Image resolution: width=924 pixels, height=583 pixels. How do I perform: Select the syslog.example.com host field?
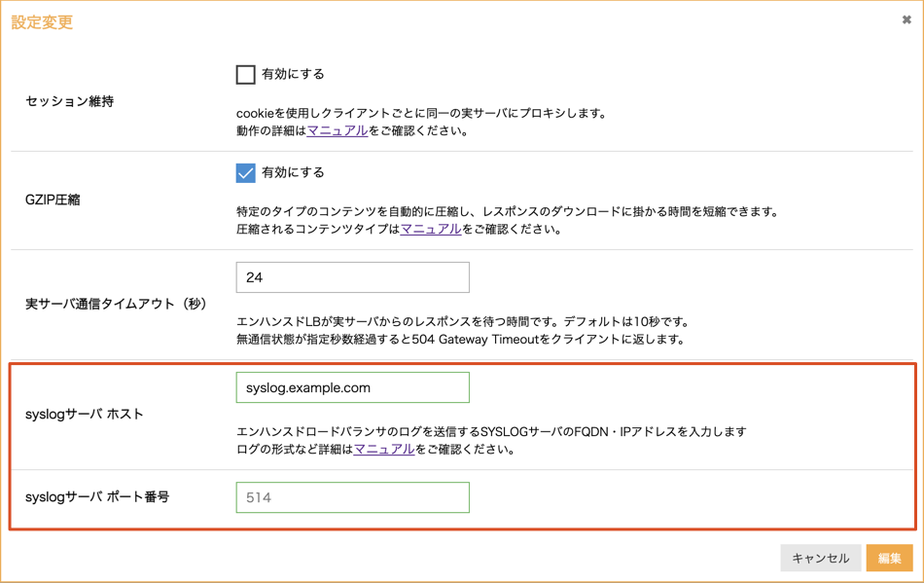pos(352,387)
